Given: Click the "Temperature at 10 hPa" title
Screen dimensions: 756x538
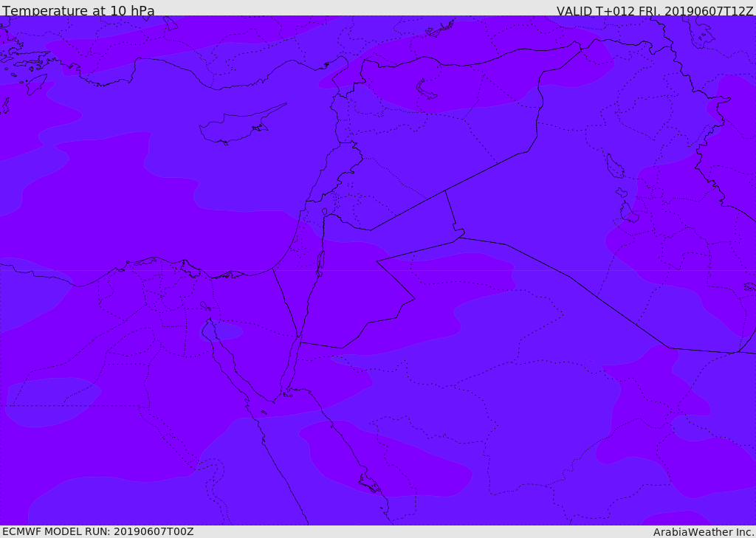Looking at the screenshot, I should coord(78,11).
